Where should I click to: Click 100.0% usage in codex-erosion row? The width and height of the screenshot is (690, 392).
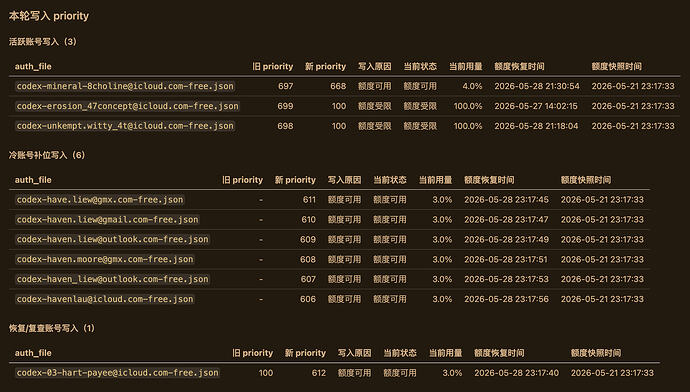click(468, 106)
